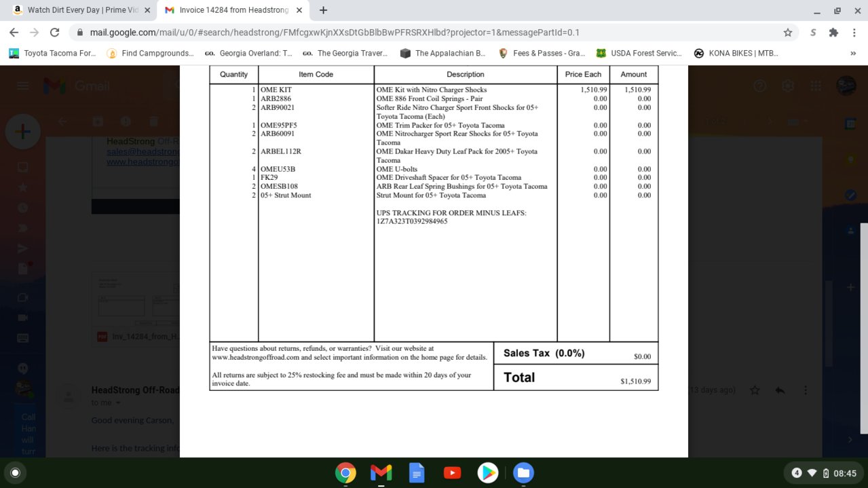Open The Appalachian B... bookmark
Viewport: 868px width, 488px height.
point(442,53)
